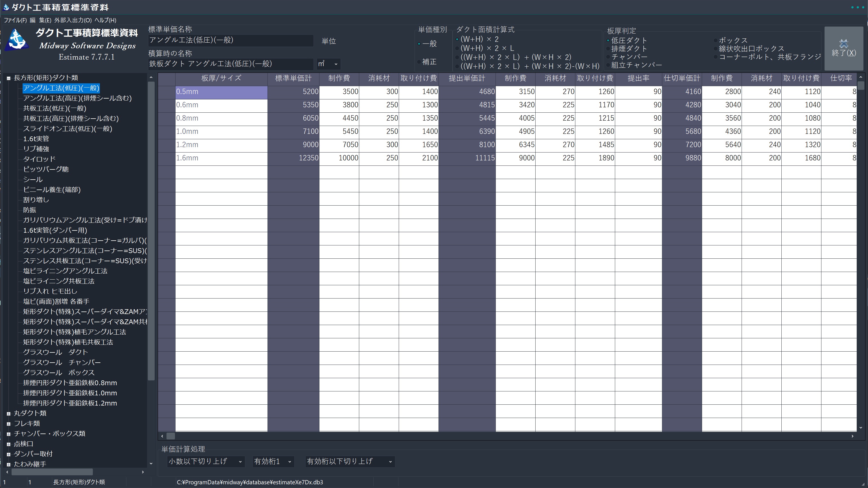
Task: Select 共板工法(低圧)(一般) in the tree
Action: click(54, 109)
